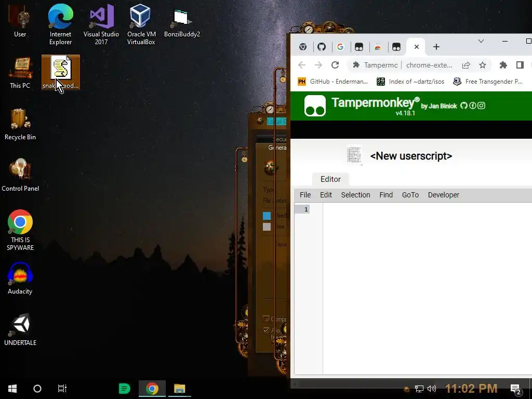Viewport: 532px width, 399px height.
Task: Open the Developer menu in the editor
Action: coord(444,195)
